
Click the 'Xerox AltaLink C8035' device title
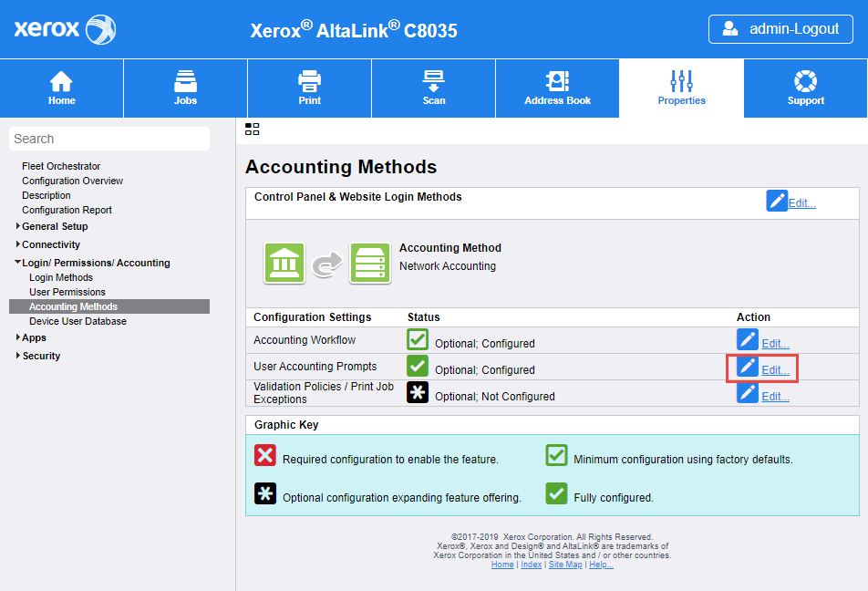pos(354,30)
